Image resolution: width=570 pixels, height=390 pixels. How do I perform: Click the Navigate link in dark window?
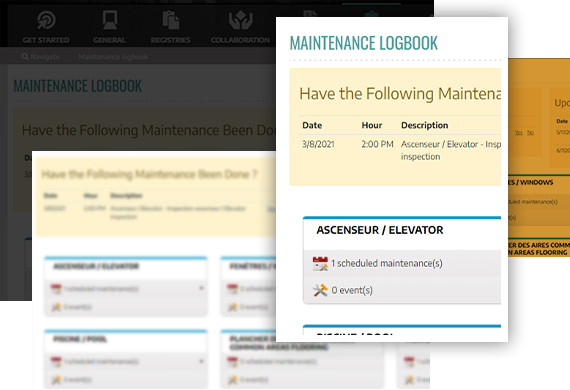[x=45, y=57]
